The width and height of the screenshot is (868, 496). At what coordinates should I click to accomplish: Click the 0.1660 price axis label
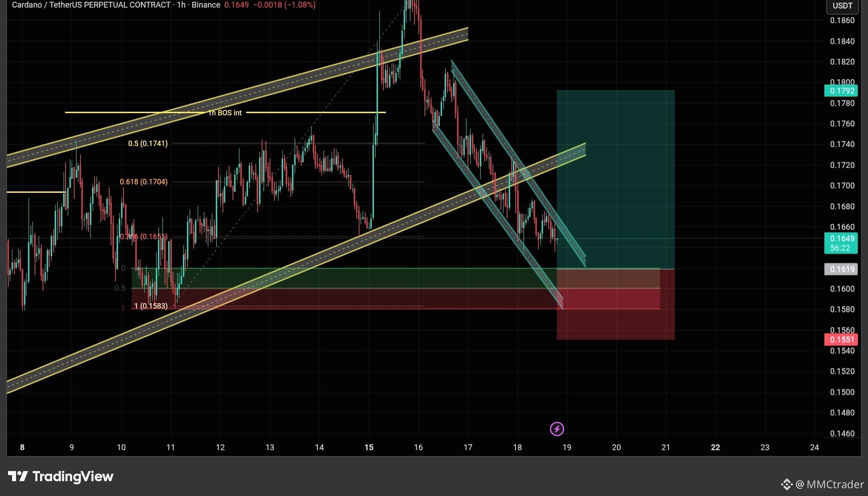point(842,227)
